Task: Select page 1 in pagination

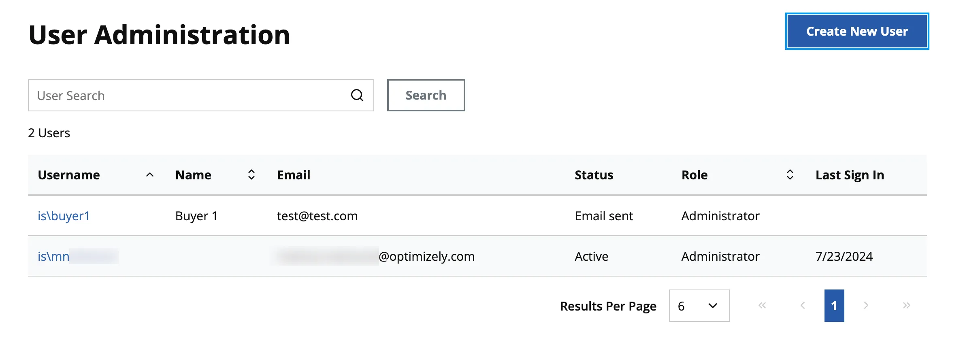Action: (x=834, y=306)
